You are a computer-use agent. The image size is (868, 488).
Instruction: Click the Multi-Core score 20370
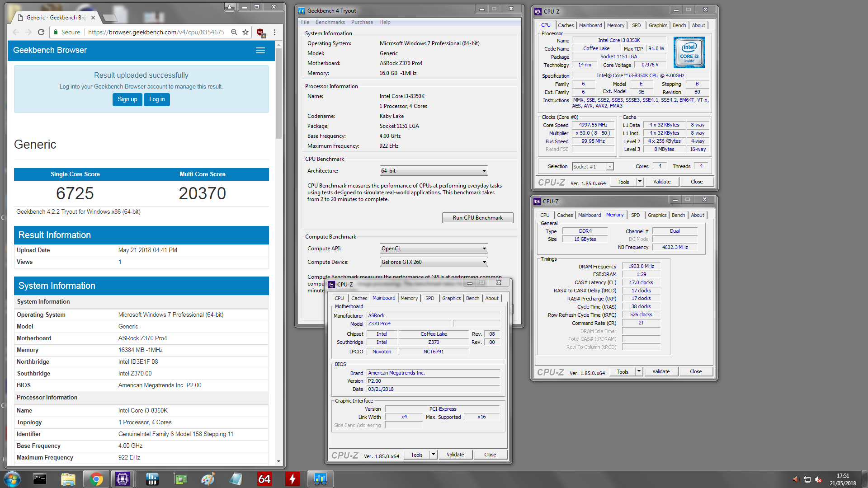202,193
